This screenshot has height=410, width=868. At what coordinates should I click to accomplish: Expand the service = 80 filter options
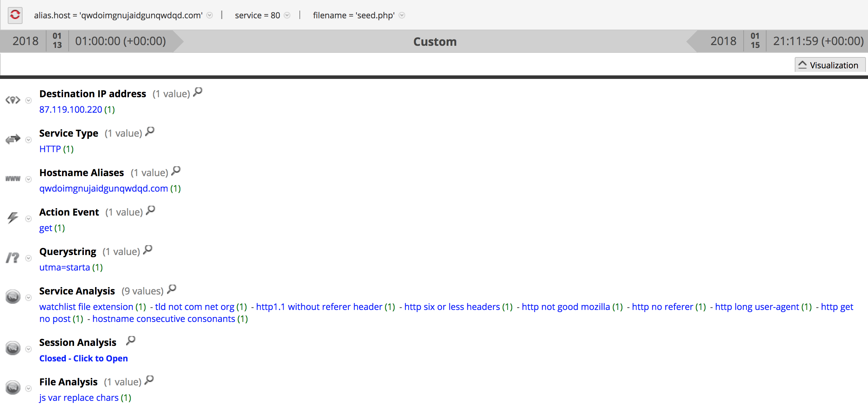[x=287, y=15]
